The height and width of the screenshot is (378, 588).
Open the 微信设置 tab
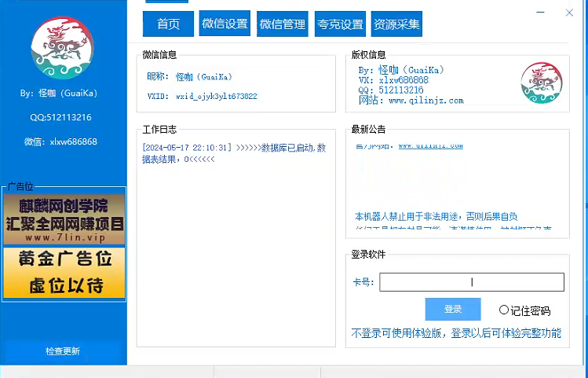[225, 24]
